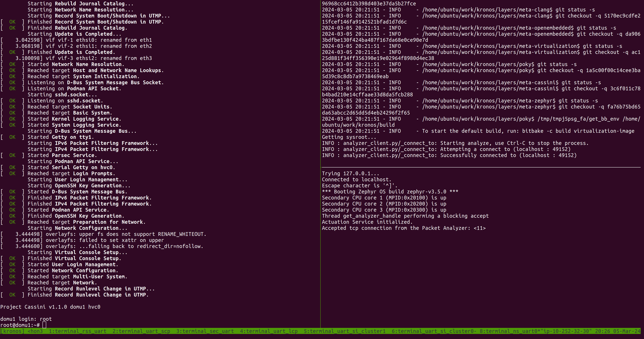Click overlayfs 'does not support RENAME_WHITEOUT' line
This screenshot has width=644, height=339.
[x=103, y=234]
